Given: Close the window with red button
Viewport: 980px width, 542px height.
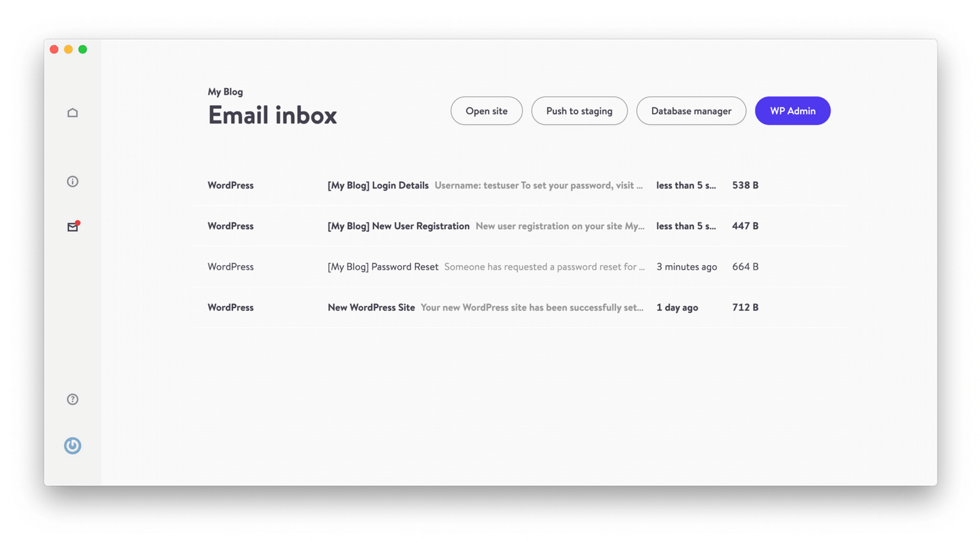Looking at the screenshot, I should coord(54,49).
